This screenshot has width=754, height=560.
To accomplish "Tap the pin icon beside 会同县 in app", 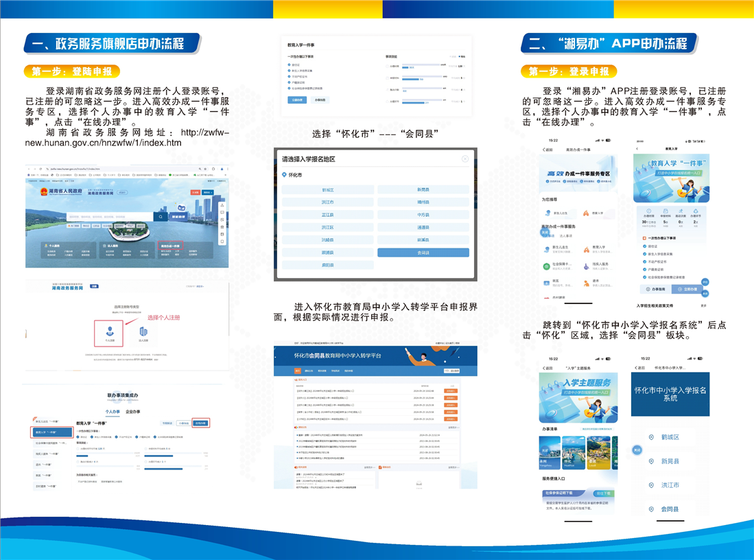I will [x=651, y=509].
